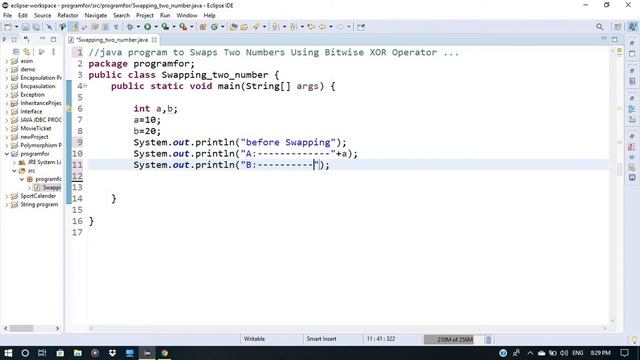Toggle Show Whitespace Characters pilcrow icon

point(116,27)
